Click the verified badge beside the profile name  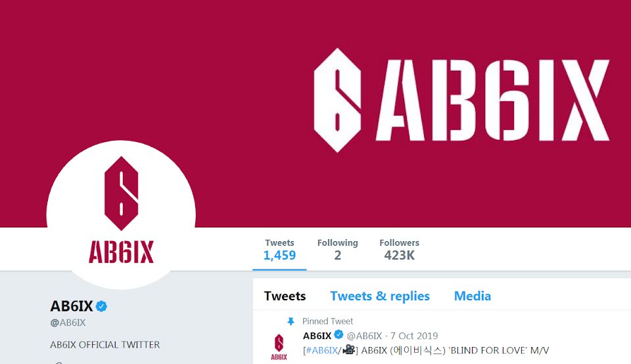click(101, 306)
